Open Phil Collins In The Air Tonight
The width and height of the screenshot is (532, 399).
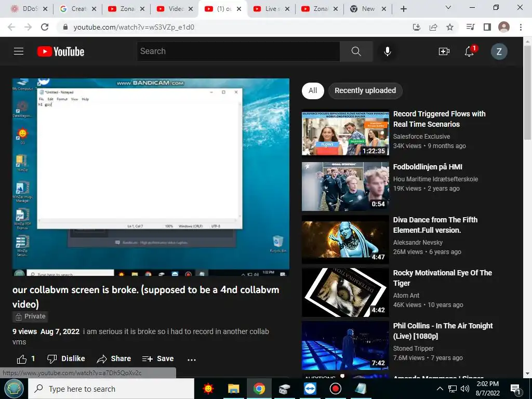click(x=443, y=331)
